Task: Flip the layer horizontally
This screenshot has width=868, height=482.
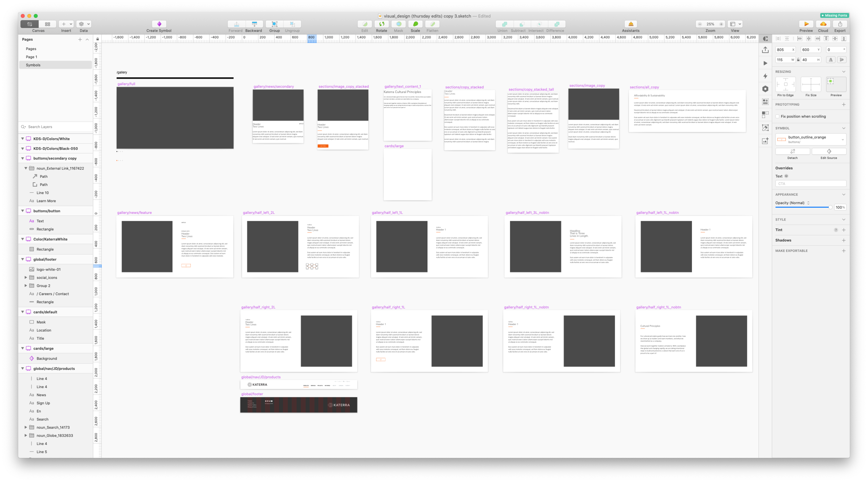Action: (x=831, y=60)
